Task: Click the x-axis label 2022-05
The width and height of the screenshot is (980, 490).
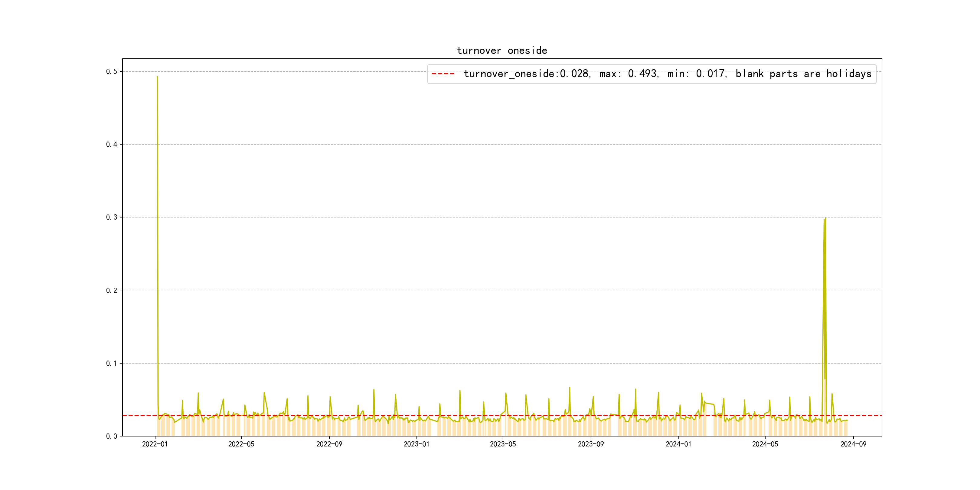Action: click(241, 444)
